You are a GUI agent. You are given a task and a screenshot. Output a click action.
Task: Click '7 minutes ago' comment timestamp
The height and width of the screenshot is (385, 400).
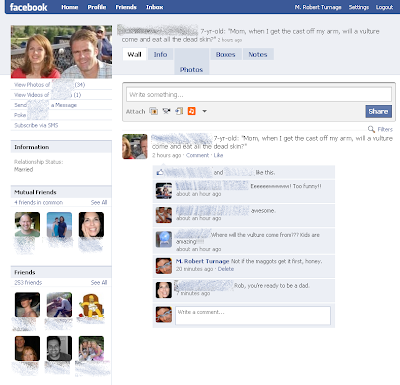[x=193, y=293]
